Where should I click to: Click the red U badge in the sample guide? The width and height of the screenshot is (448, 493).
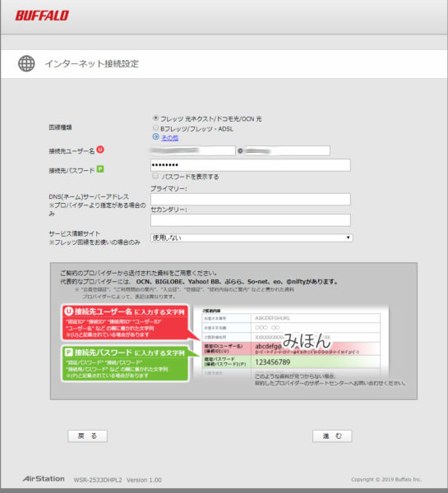pos(68,311)
